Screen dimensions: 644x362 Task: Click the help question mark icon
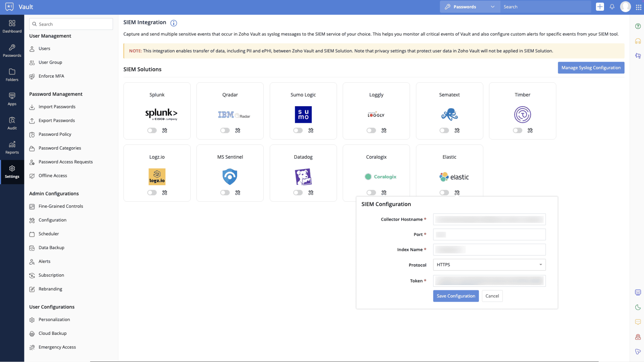[x=638, y=26]
